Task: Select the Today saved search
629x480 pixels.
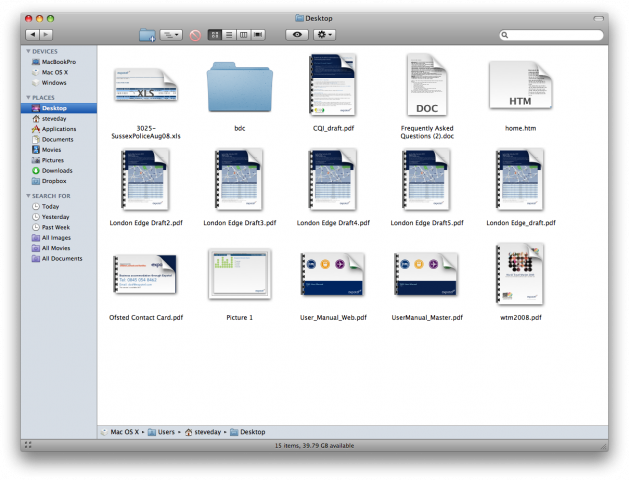Action: click(x=59, y=207)
